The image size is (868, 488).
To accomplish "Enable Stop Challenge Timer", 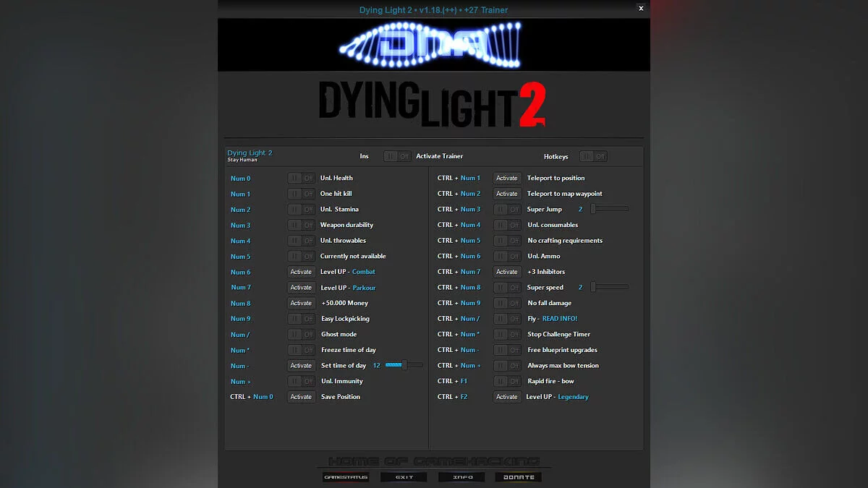I will tap(507, 334).
